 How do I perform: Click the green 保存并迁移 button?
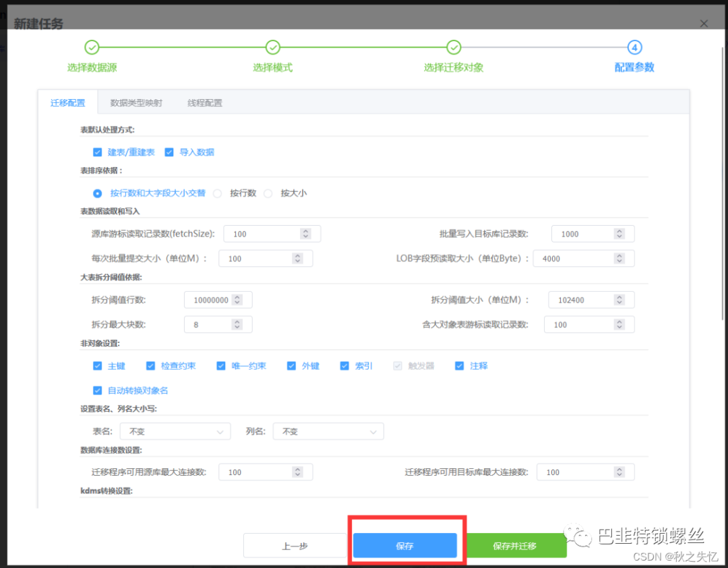point(516,546)
